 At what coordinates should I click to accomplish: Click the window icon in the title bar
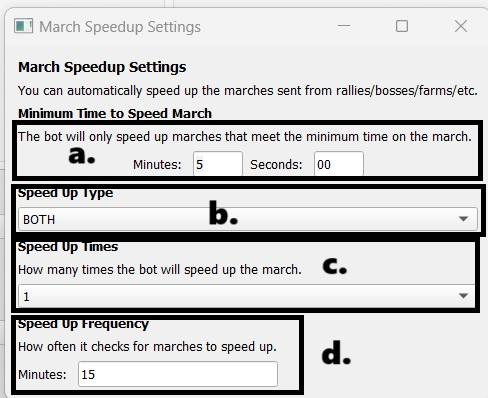(x=23, y=26)
